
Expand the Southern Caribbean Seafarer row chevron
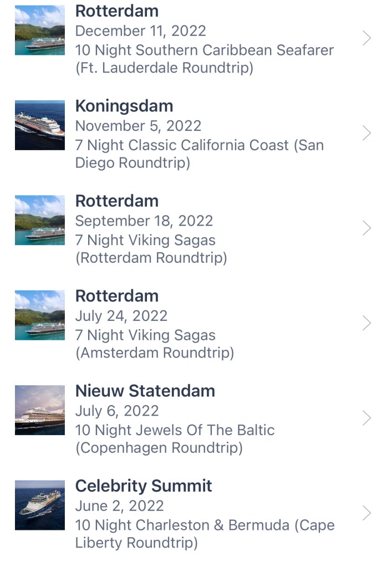coord(366,38)
